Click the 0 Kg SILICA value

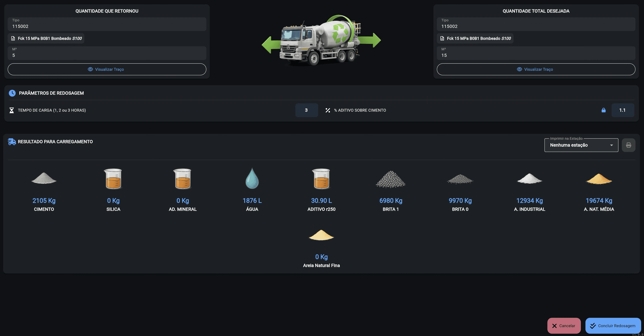click(x=113, y=200)
